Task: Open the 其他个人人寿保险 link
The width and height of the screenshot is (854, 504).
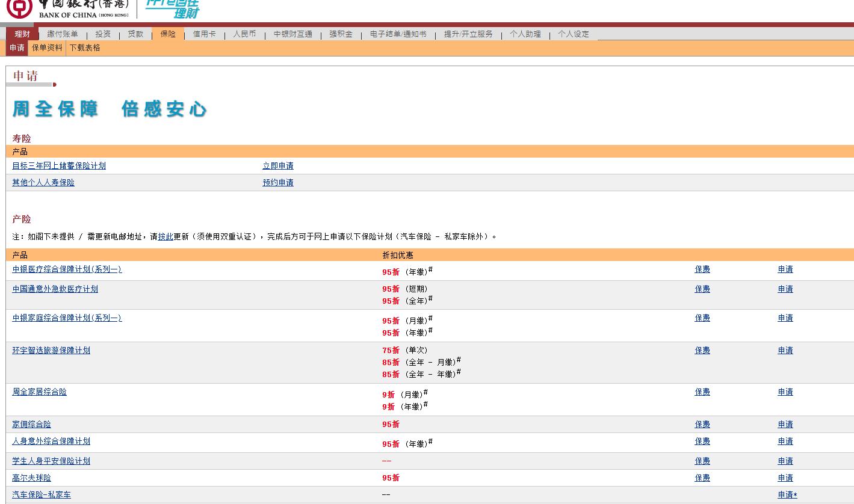Action: point(43,183)
